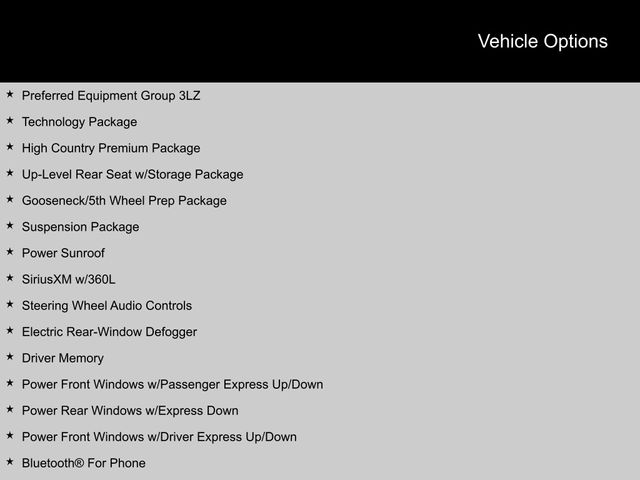
Task: Click Power Front Windows w/Passenger Express Up/Down text
Action: pos(172,384)
